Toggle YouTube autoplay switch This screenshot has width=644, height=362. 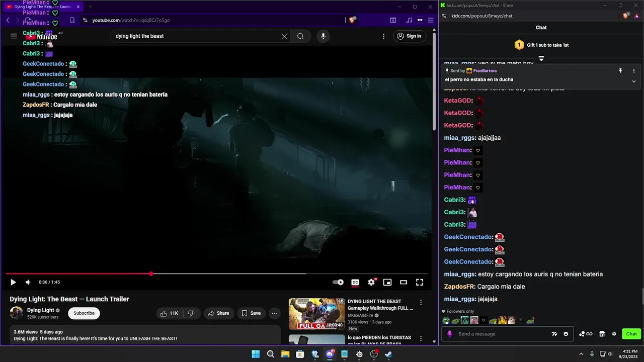coord(338,283)
